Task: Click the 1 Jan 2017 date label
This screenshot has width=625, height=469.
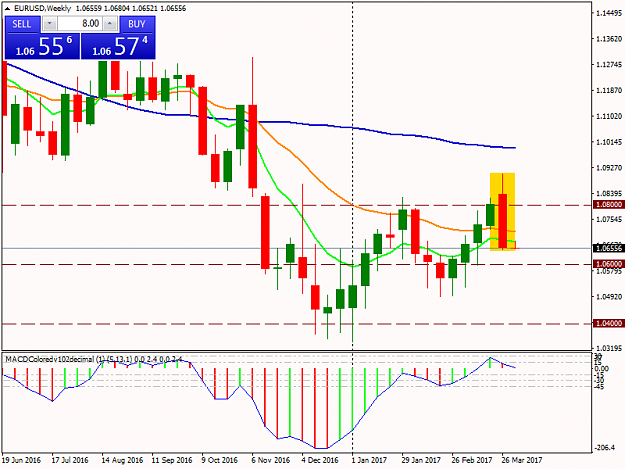Action: (369, 460)
